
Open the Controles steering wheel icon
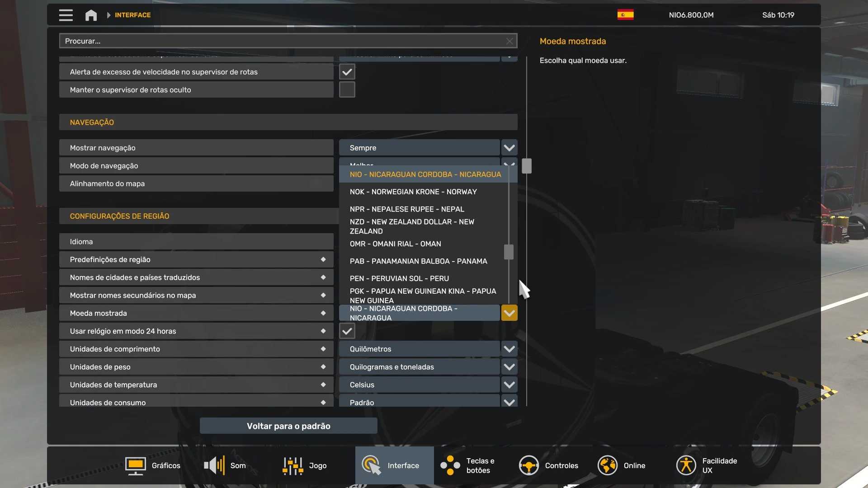click(x=528, y=465)
